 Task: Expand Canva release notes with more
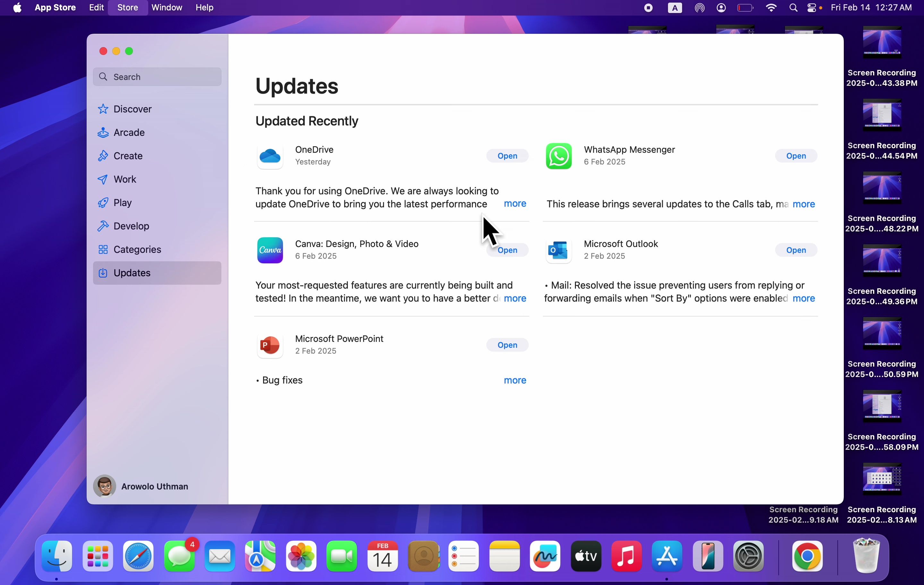(515, 299)
